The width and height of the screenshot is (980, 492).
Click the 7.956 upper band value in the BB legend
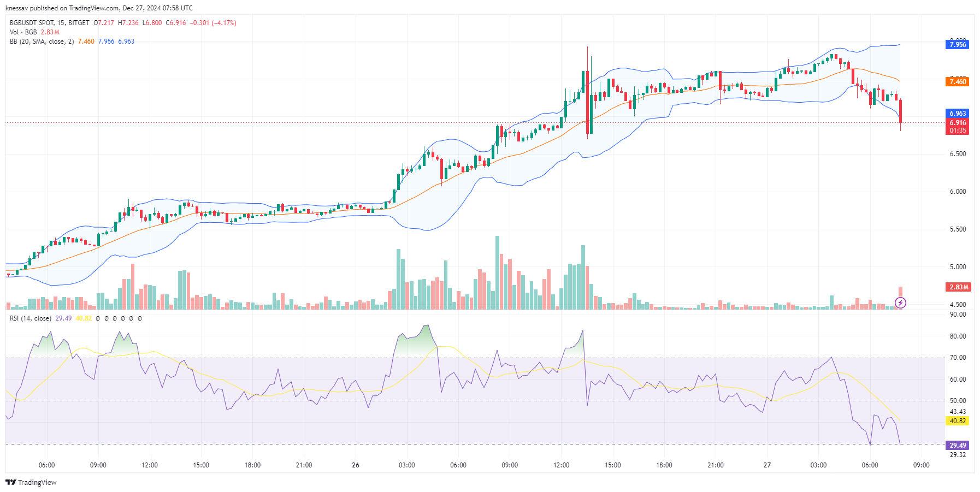[x=106, y=42]
